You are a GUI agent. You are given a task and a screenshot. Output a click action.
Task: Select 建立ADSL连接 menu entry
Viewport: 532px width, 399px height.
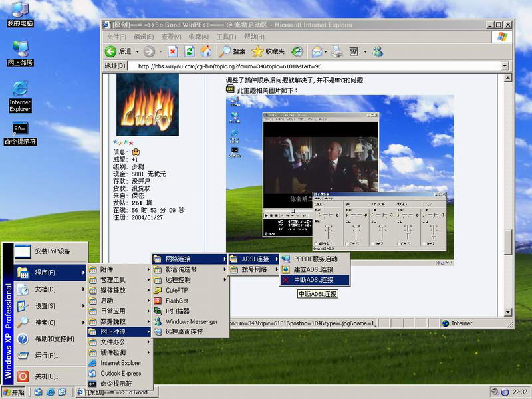(315, 269)
